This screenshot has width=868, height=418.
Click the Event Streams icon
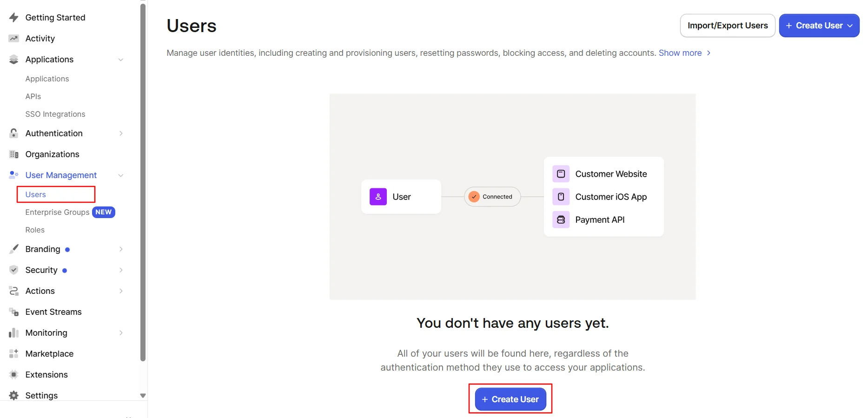pos(14,312)
